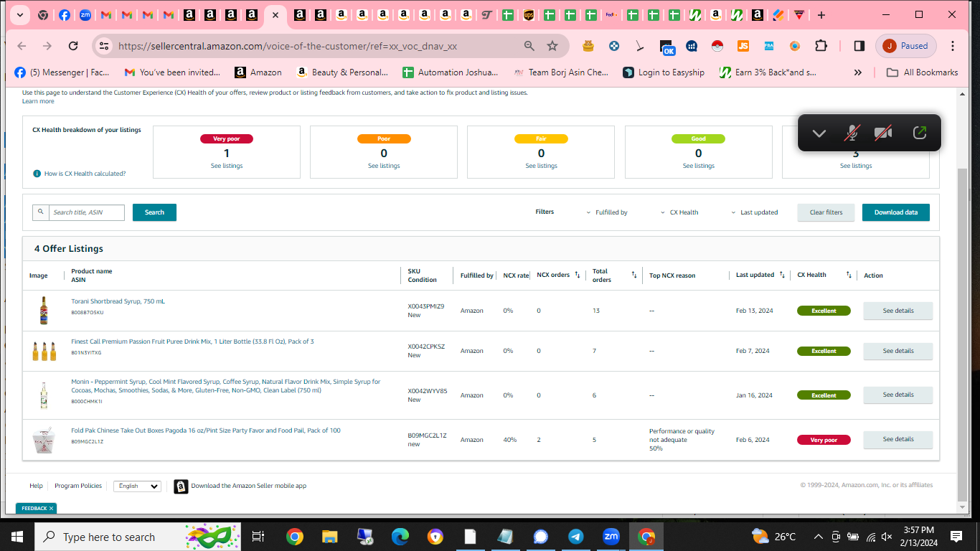Open the Chrome Extensions puzzle icon
Screen dimensions: 980x551
[x=821, y=46]
